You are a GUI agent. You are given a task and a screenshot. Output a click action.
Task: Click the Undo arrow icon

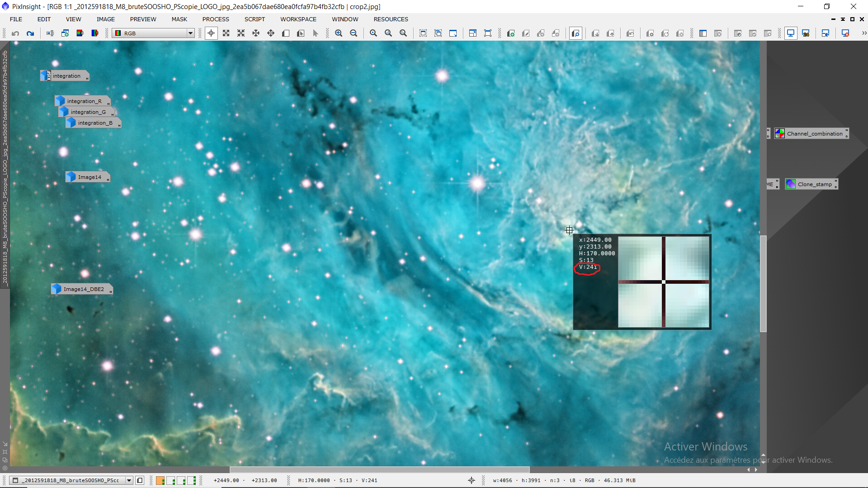(15, 33)
